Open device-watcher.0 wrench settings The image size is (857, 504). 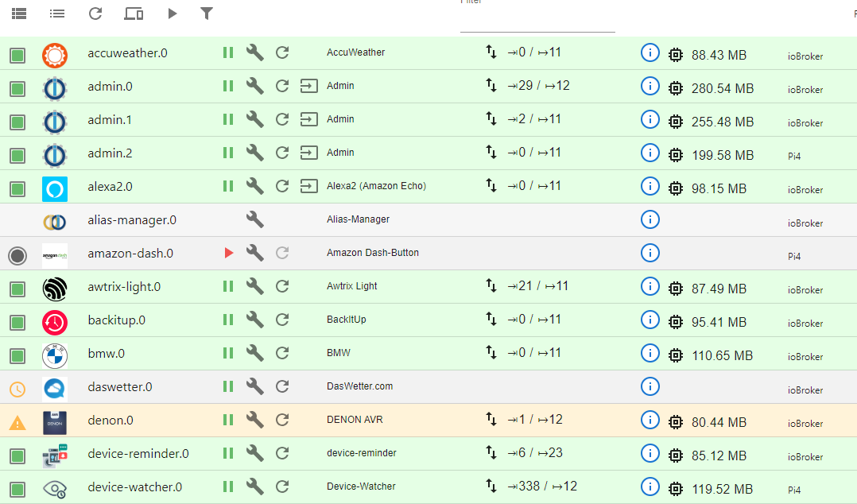coord(254,486)
